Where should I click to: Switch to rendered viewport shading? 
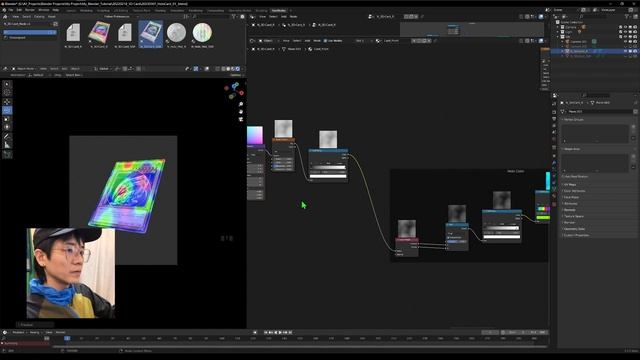tap(238, 69)
